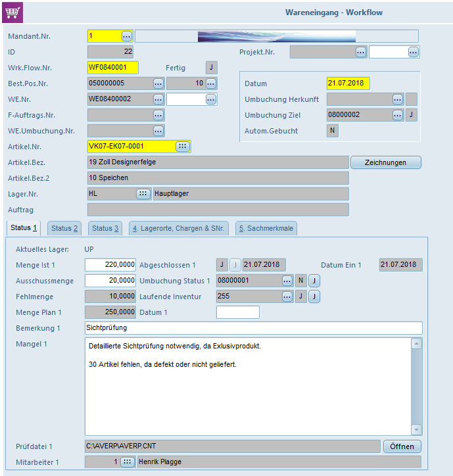453x476 pixels.
Task: Click the shopping cart icon in title bar
Action: pyautogui.click(x=12, y=12)
